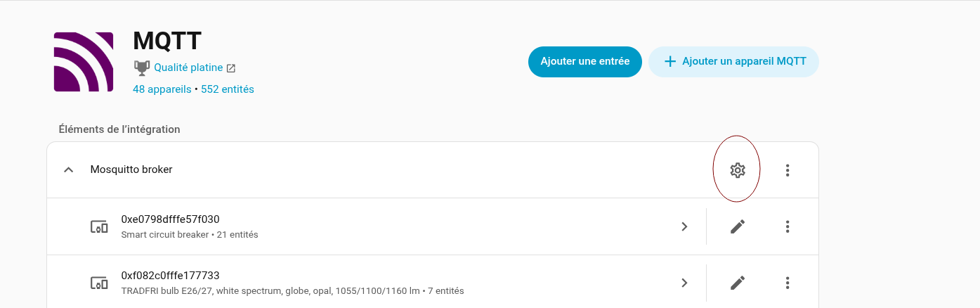Click the device icon for Smart circuit breaker
Screen dimensions: 980x308
[99, 226]
